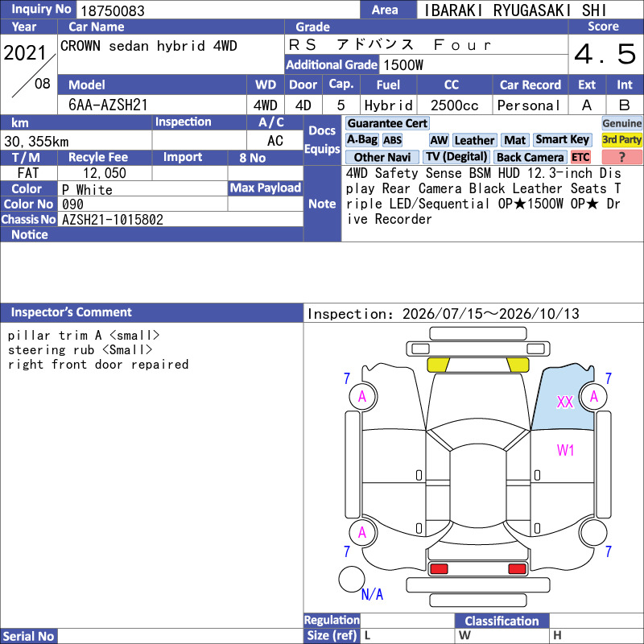Select the blue highlighted fender panel
The width and height of the screenshot is (644, 644).
[x=563, y=397]
